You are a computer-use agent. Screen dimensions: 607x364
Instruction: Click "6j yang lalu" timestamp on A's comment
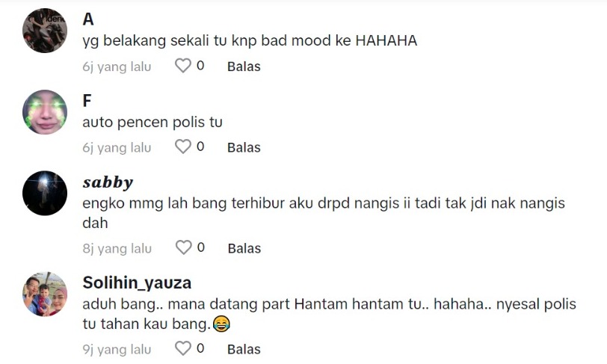click(x=117, y=67)
